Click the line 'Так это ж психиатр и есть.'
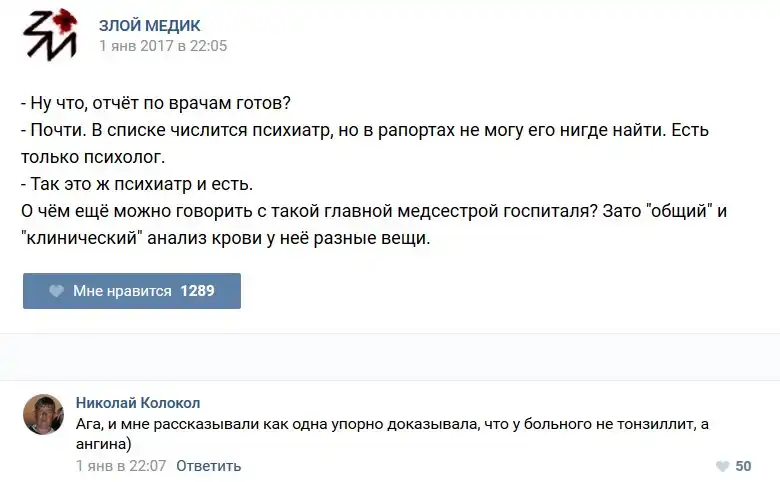The height and width of the screenshot is (482, 780). coord(138,184)
